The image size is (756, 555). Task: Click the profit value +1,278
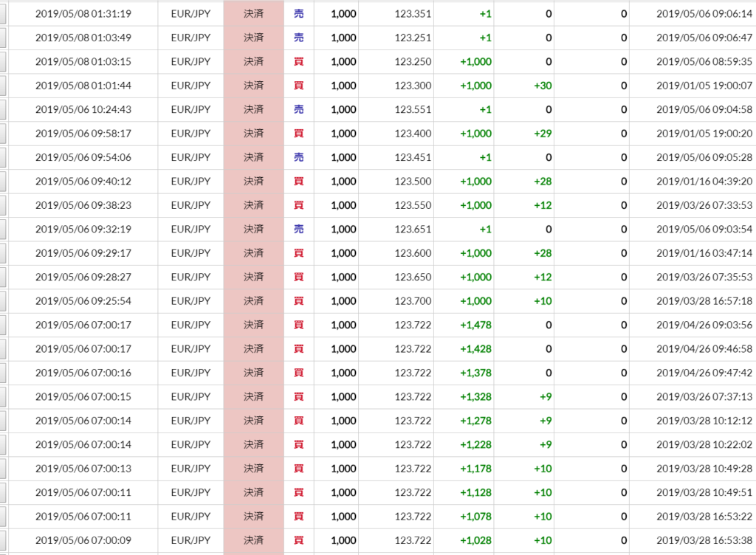[x=476, y=421]
